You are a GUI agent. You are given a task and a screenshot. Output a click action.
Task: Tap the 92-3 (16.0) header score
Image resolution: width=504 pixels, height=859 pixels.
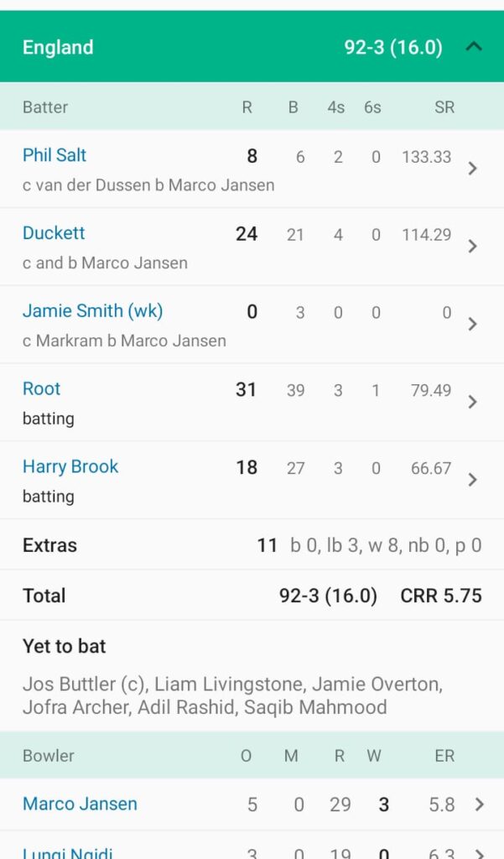click(x=392, y=47)
